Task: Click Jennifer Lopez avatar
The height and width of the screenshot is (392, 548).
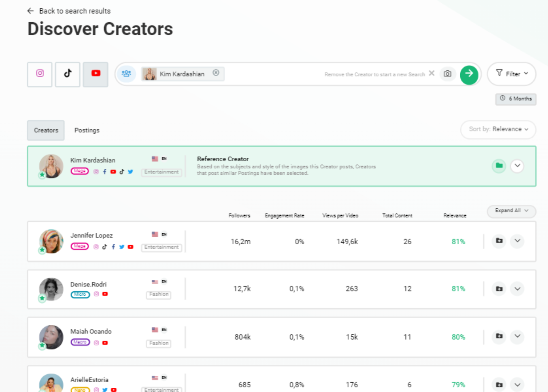Action: [x=51, y=241]
